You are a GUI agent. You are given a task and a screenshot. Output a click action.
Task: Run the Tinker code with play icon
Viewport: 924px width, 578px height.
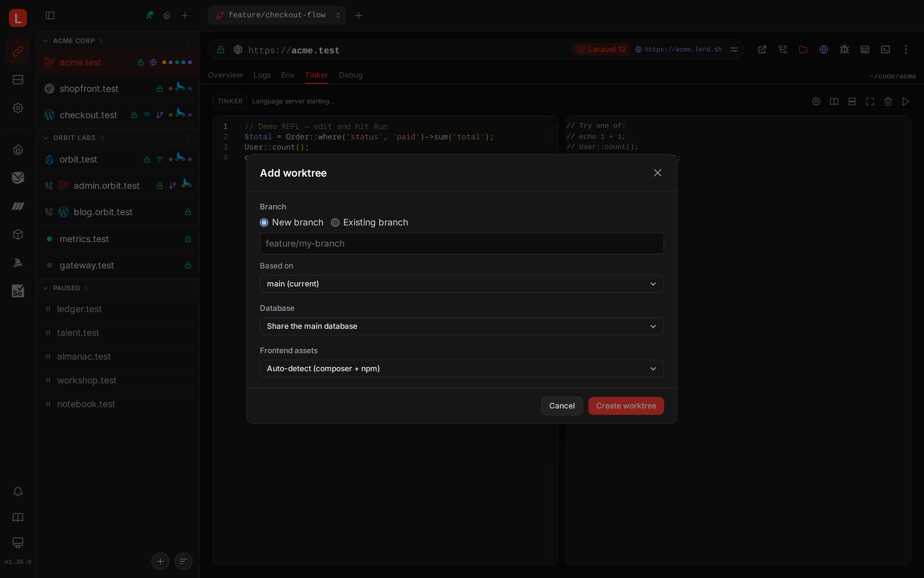pos(906,101)
